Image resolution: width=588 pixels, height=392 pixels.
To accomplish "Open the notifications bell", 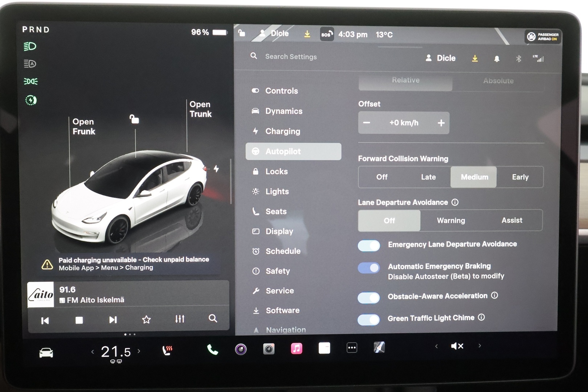I will 497,59.
